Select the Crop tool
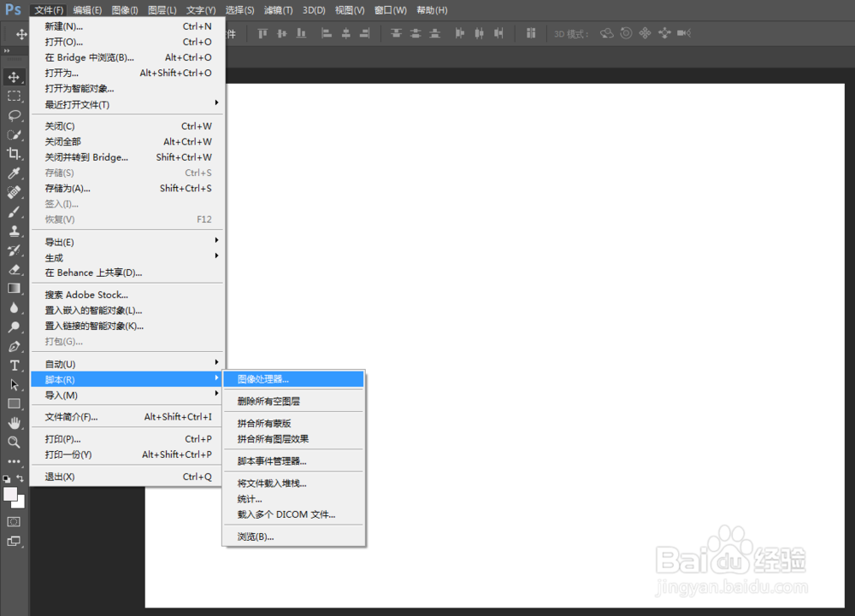This screenshot has width=855, height=616. (15, 154)
